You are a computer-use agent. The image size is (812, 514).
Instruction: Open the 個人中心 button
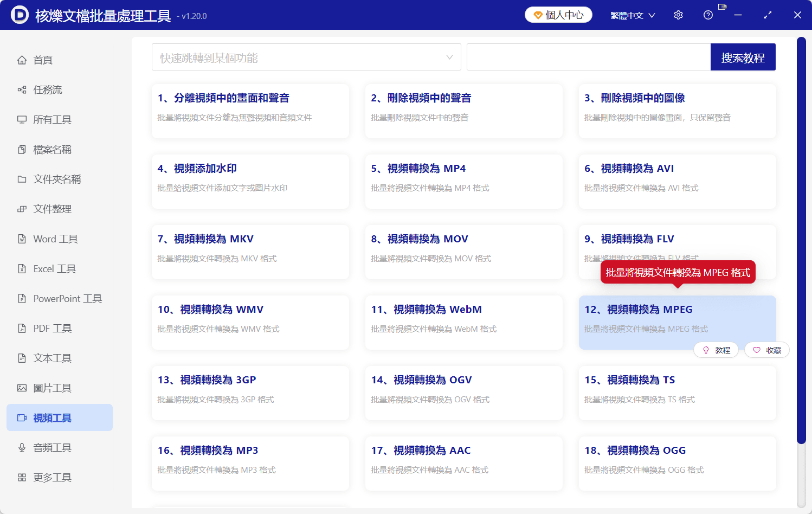pyautogui.click(x=558, y=15)
